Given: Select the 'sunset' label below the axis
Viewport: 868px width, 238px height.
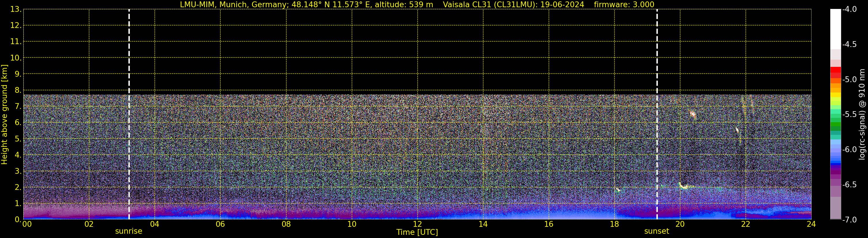Looking at the screenshot, I should [x=656, y=231].
